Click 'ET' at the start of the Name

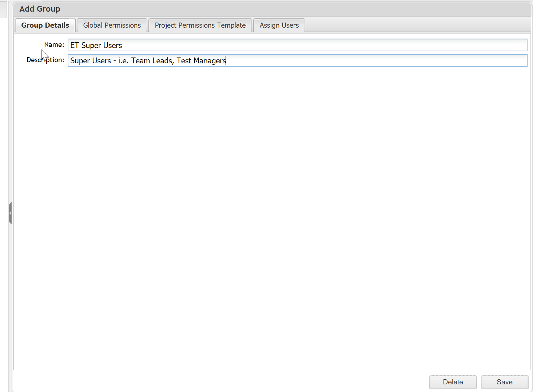pos(75,45)
